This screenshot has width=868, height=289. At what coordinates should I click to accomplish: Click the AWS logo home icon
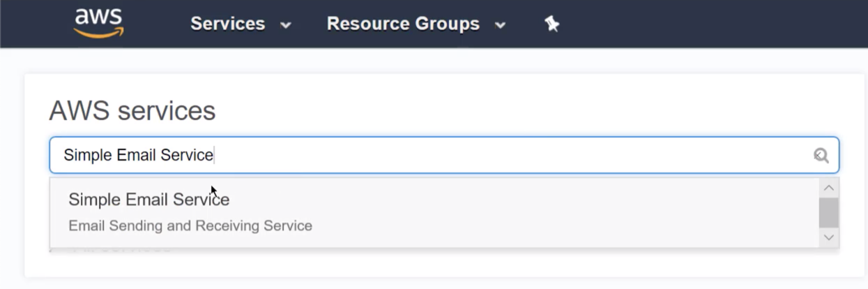coord(99,23)
